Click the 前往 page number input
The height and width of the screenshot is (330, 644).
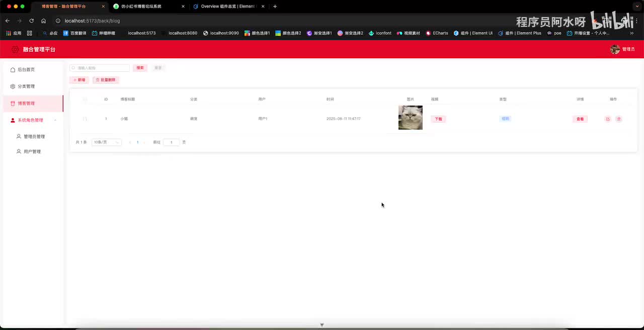171,142
